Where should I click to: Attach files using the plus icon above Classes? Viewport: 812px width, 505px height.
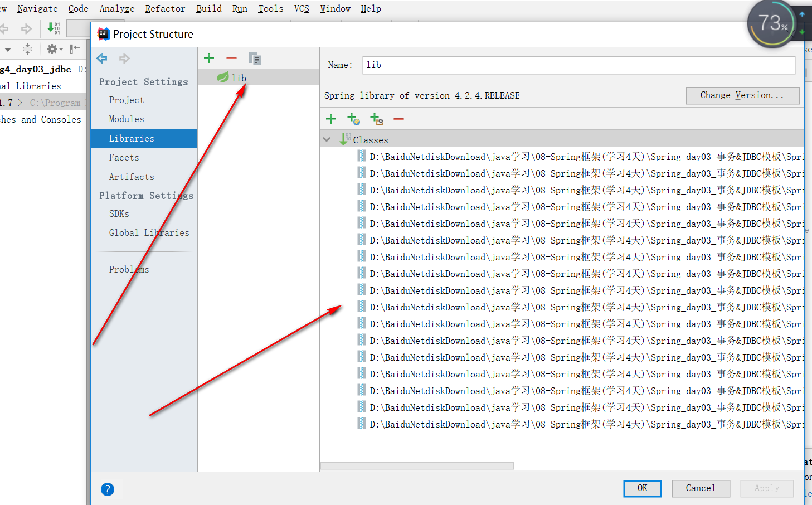tap(330, 118)
